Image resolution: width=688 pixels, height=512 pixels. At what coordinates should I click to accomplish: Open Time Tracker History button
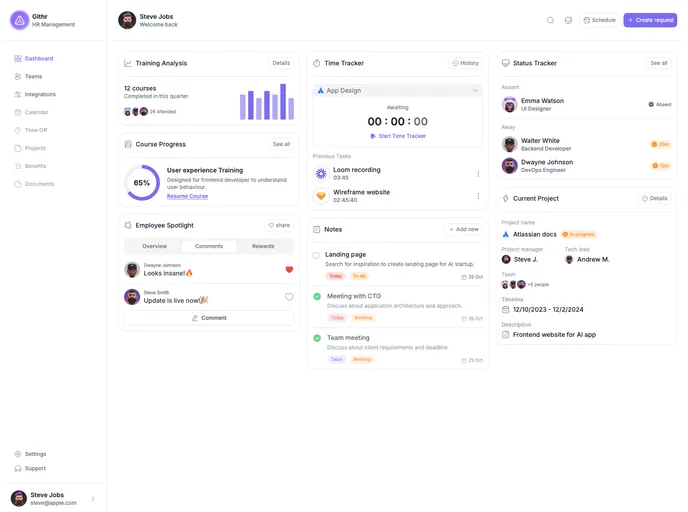click(466, 63)
